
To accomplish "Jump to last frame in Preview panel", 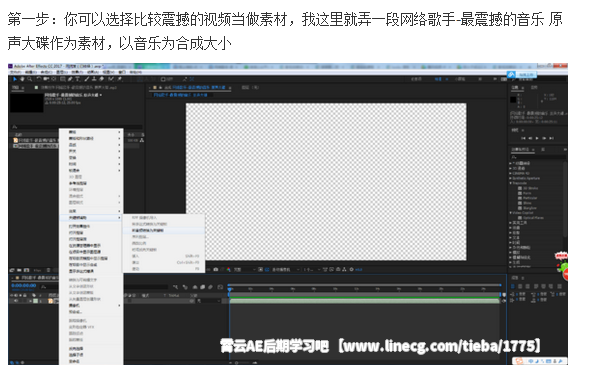I will click(551, 138).
